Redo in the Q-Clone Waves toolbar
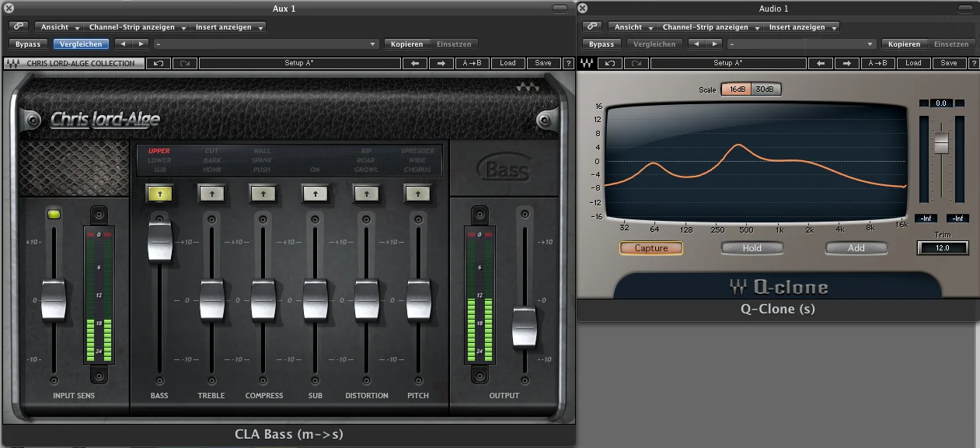Viewport: 980px width, 448px height. [x=635, y=63]
